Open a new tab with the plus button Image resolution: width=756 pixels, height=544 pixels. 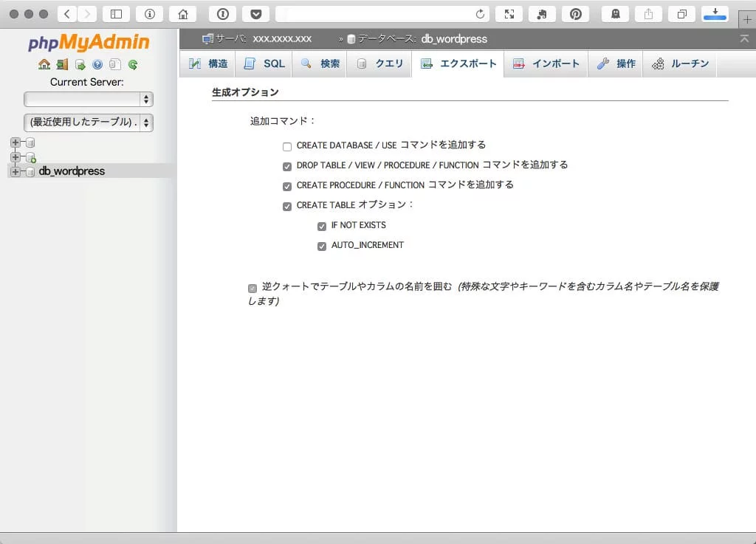coord(747,19)
